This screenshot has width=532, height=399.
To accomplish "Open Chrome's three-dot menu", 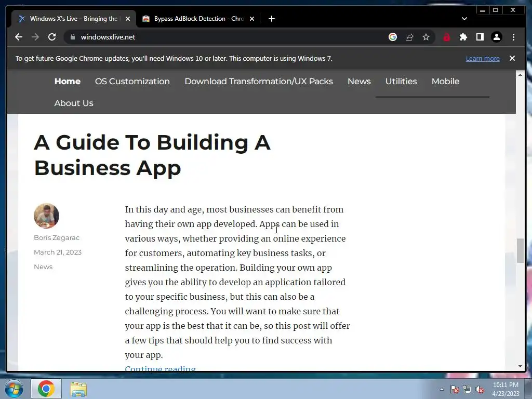I will pyautogui.click(x=513, y=37).
